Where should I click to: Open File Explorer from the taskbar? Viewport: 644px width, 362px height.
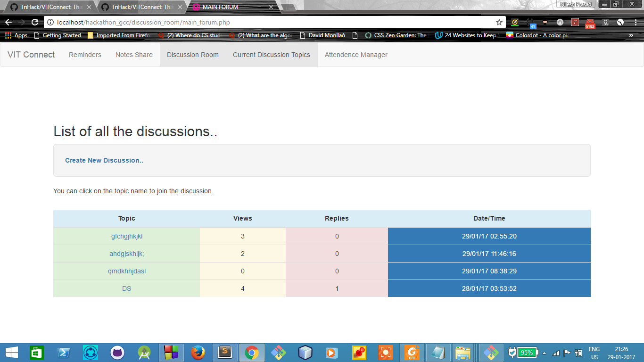coord(463,352)
